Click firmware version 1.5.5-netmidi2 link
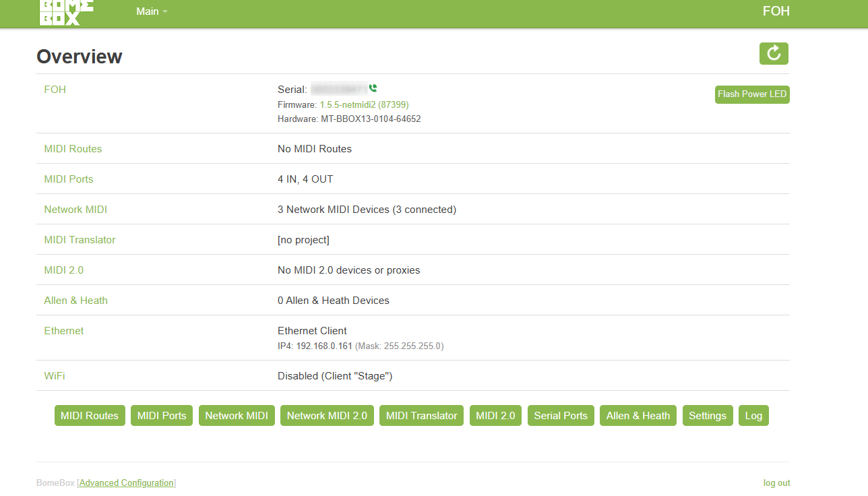Screen dimensions: 868x496 click(364, 104)
